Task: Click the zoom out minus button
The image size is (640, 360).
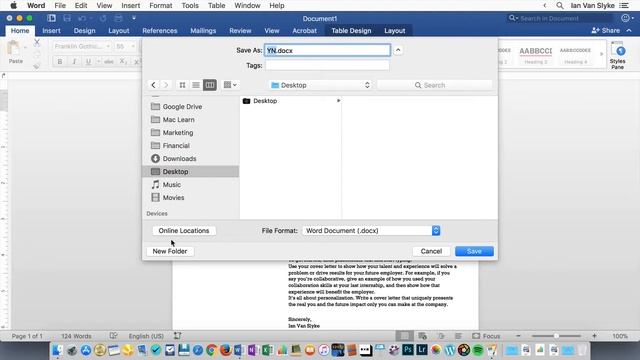Action: pyautogui.click(x=518, y=336)
